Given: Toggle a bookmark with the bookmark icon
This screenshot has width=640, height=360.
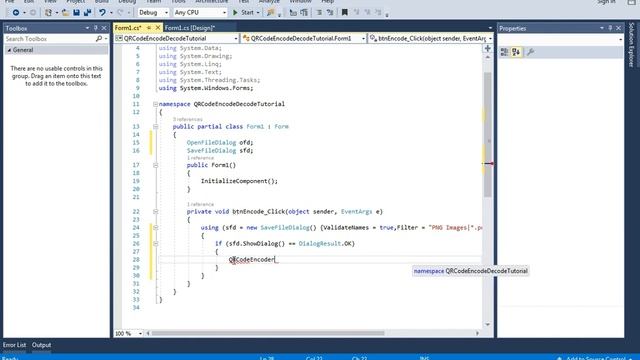Looking at the screenshot, I should pyautogui.click(x=344, y=13).
